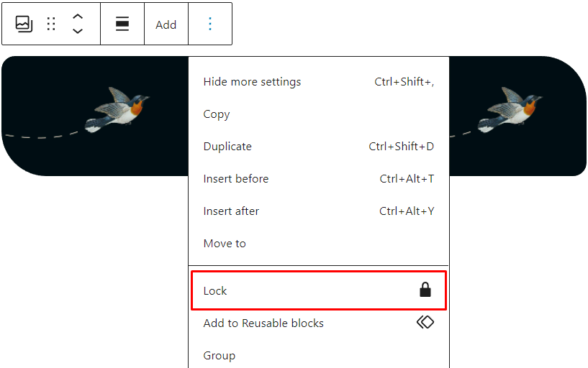
Task: Select Hide more settings
Action: pos(253,82)
